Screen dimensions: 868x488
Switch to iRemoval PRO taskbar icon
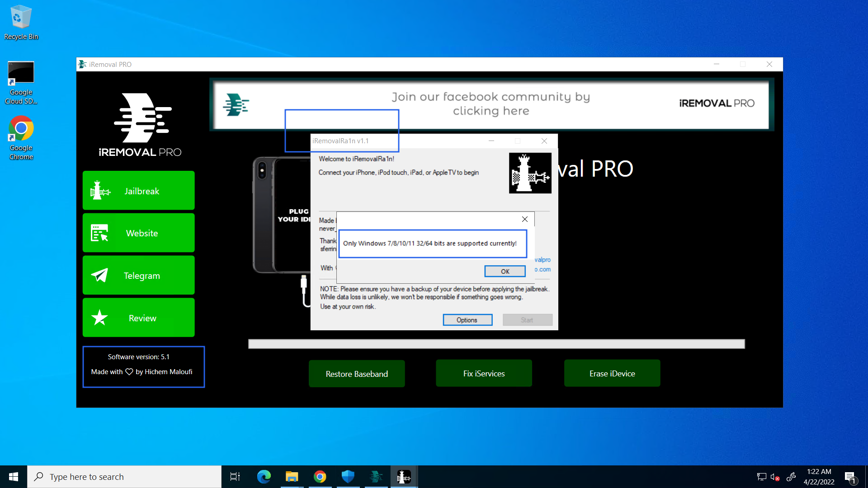(x=376, y=477)
